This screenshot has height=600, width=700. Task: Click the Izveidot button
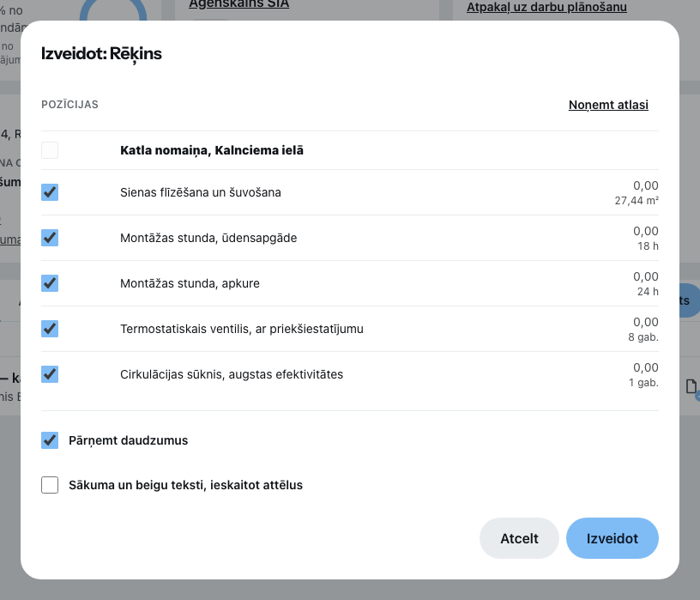click(612, 538)
